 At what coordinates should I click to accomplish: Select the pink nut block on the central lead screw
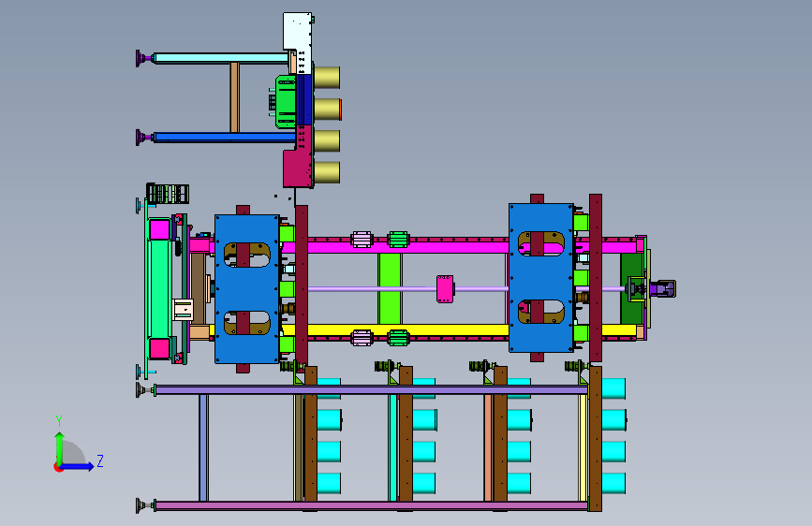pos(445,289)
